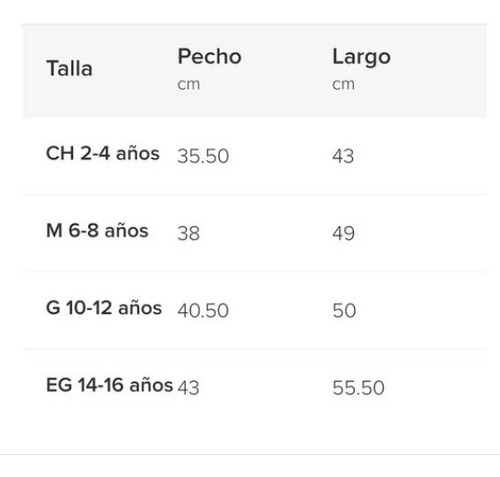Click the Talla column header
Viewport: 500px width, 477px height.
[69, 69]
